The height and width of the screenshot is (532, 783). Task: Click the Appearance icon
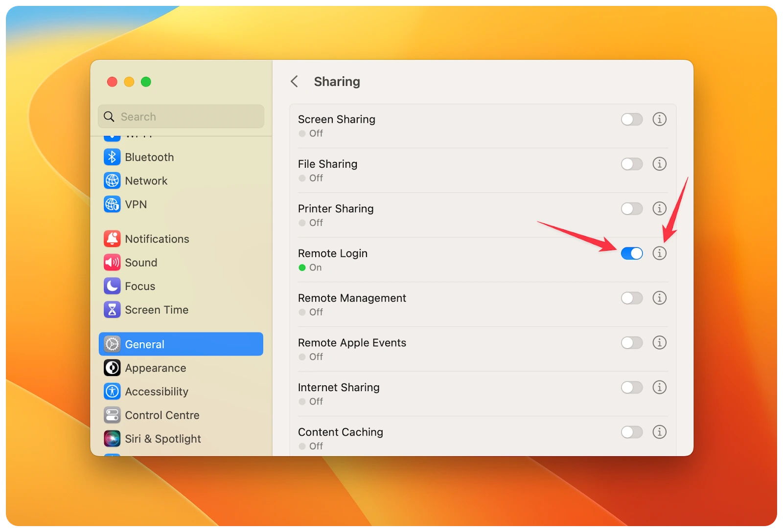112,368
